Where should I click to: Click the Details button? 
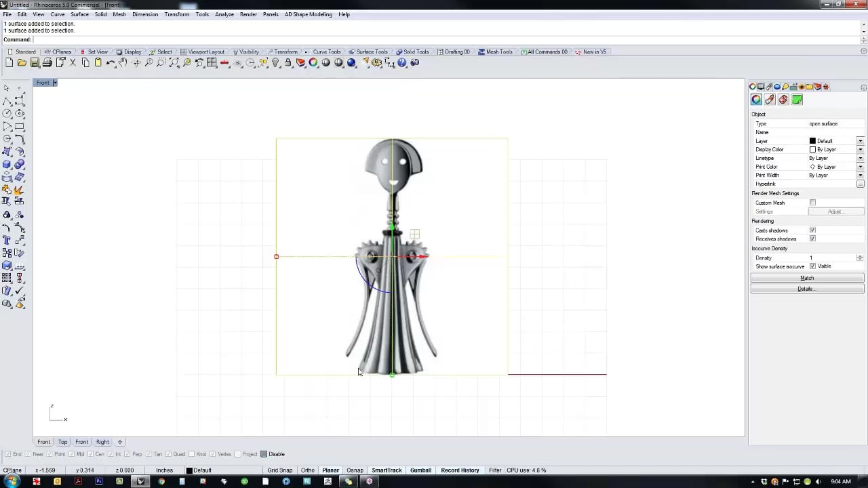pos(807,289)
